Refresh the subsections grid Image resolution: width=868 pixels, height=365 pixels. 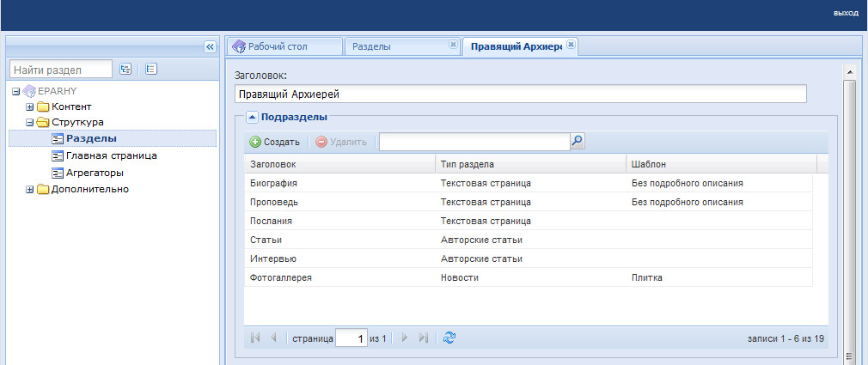point(449,338)
